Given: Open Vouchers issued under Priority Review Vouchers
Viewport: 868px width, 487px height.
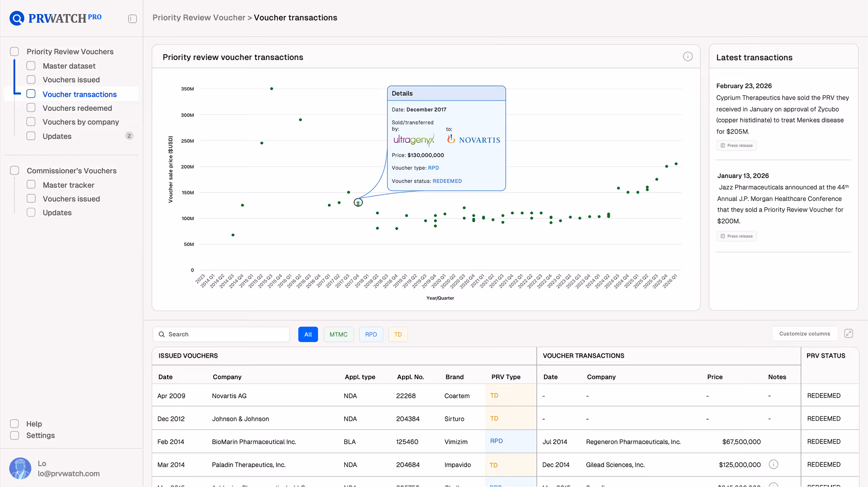Looking at the screenshot, I should 71,80.
